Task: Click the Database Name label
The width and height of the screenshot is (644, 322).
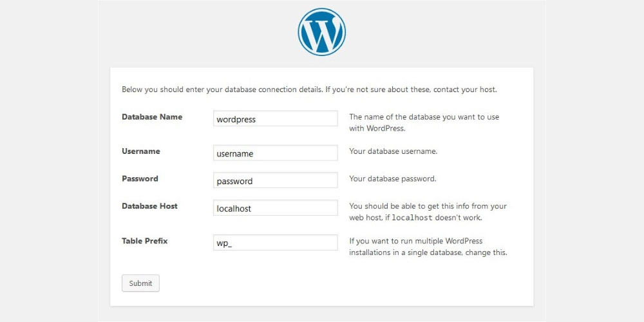Action: click(152, 117)
